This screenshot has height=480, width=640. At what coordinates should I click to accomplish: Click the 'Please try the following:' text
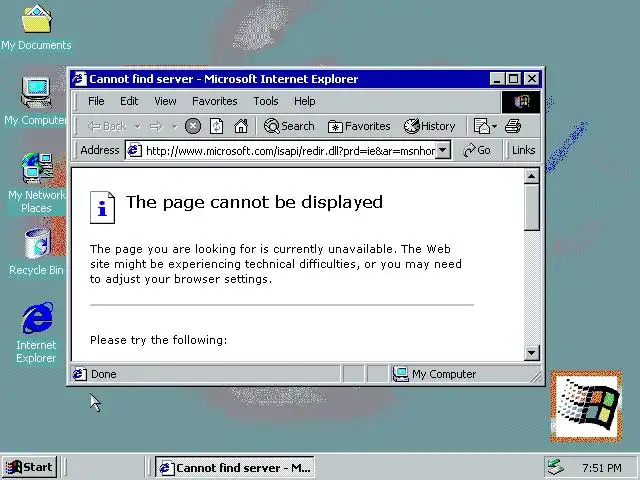tap(158, 340)
